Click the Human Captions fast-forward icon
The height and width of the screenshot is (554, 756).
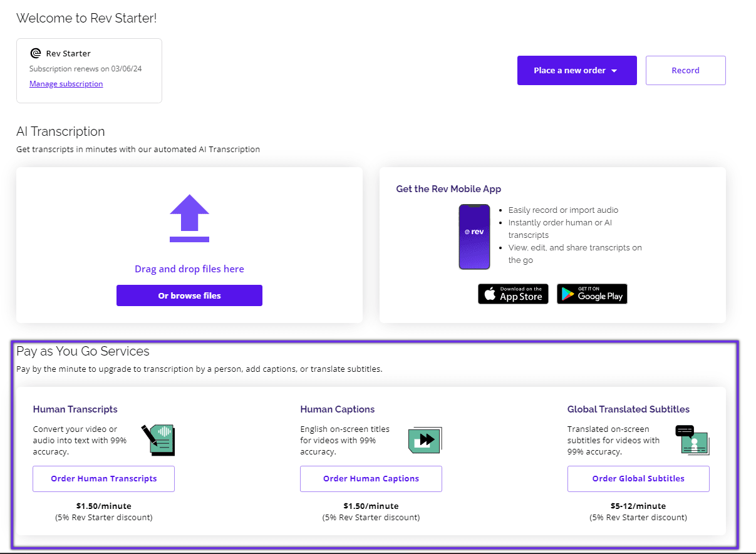425,439
